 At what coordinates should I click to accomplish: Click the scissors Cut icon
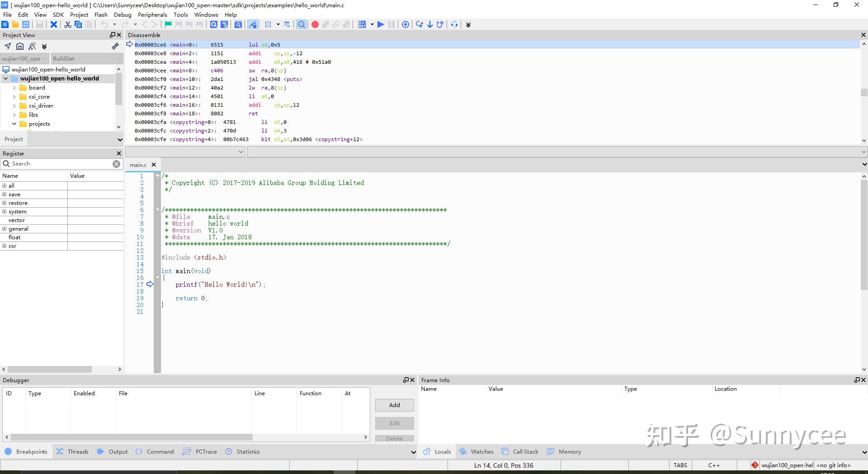(68, 24)
